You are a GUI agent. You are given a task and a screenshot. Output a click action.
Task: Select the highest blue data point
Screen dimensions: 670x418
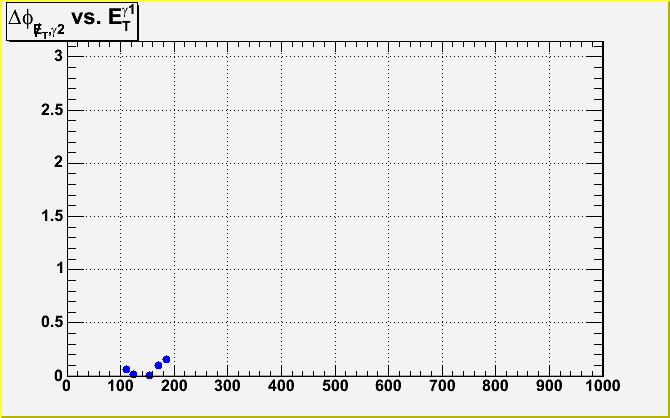(x=166, y=359)
